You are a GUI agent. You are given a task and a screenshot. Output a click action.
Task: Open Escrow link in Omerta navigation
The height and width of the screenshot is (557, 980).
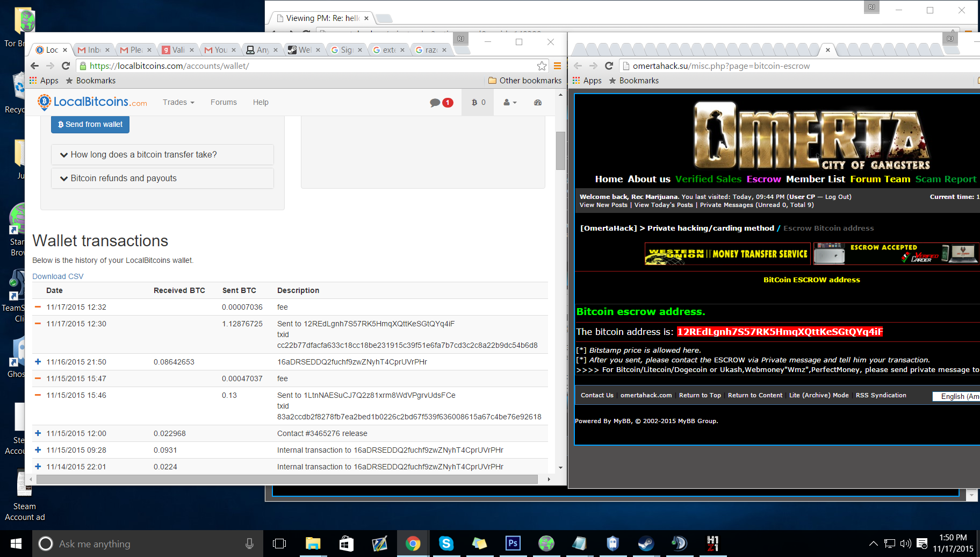[x=763, y=179]
